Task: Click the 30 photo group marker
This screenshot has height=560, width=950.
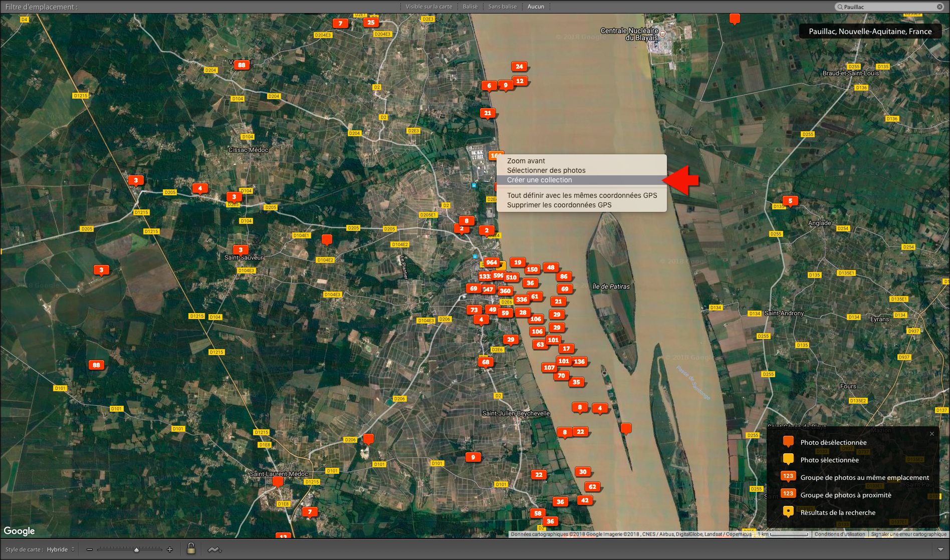Action: [583, 471]
